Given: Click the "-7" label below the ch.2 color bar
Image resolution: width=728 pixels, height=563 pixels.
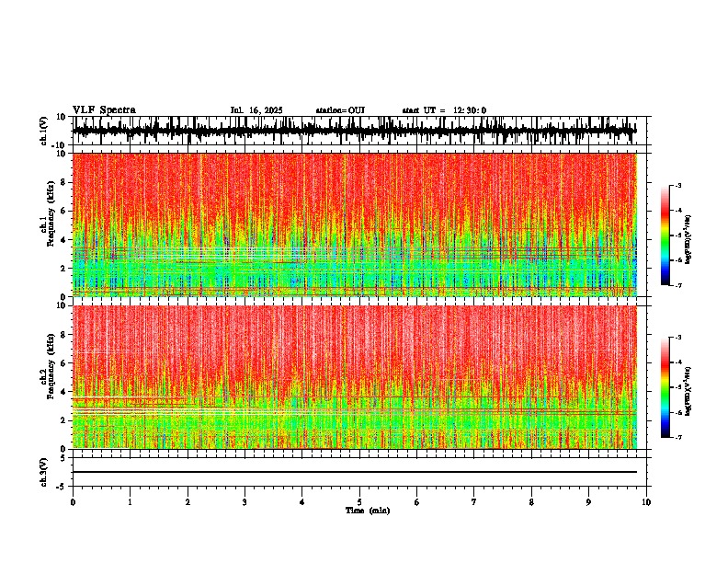Looking at the screenshot, I should (x=678, y=437).
